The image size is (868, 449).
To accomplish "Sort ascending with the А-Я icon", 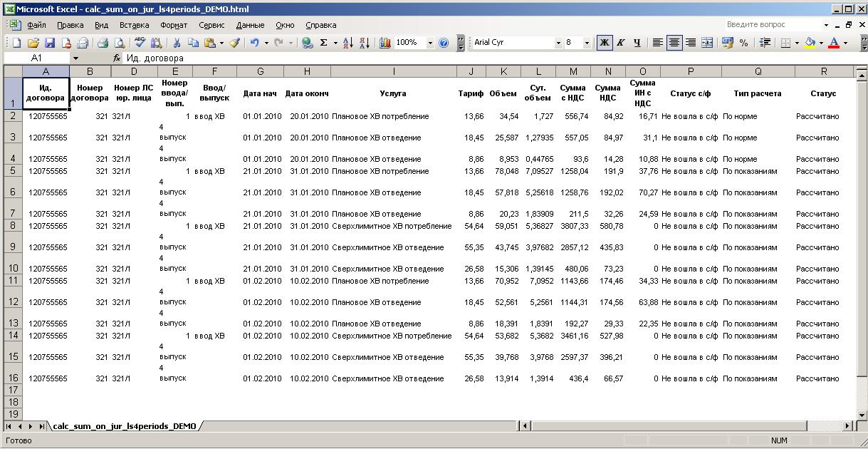I will [347, 43].
